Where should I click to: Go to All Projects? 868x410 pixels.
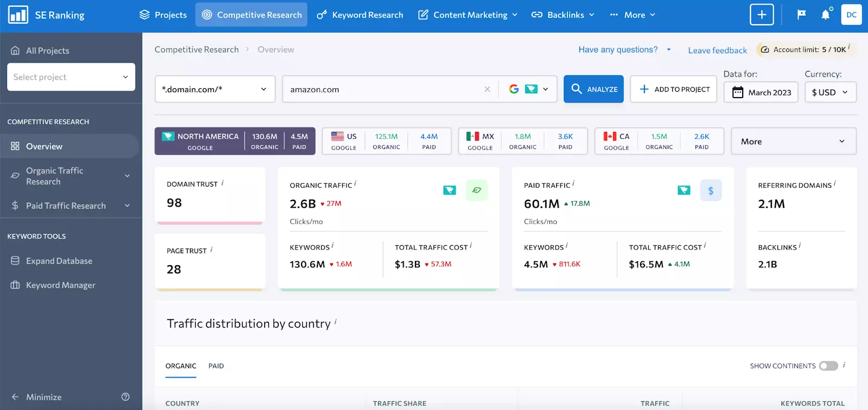pyautogui.click(x=40, y=50)
